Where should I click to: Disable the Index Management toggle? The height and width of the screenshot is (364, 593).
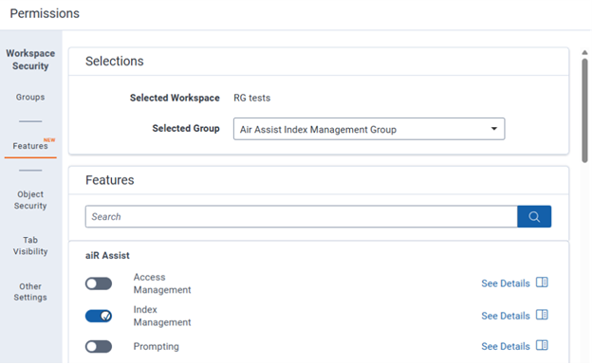[x=99, y=316]
